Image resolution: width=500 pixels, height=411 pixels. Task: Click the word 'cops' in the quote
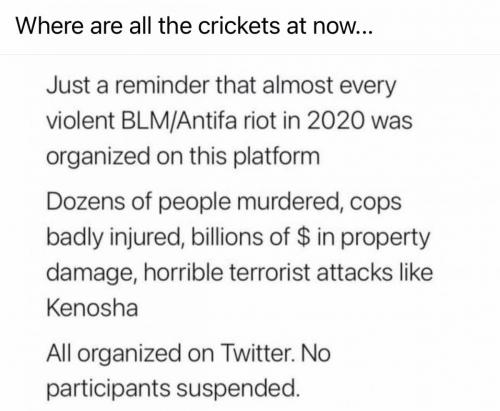(376, 203)
